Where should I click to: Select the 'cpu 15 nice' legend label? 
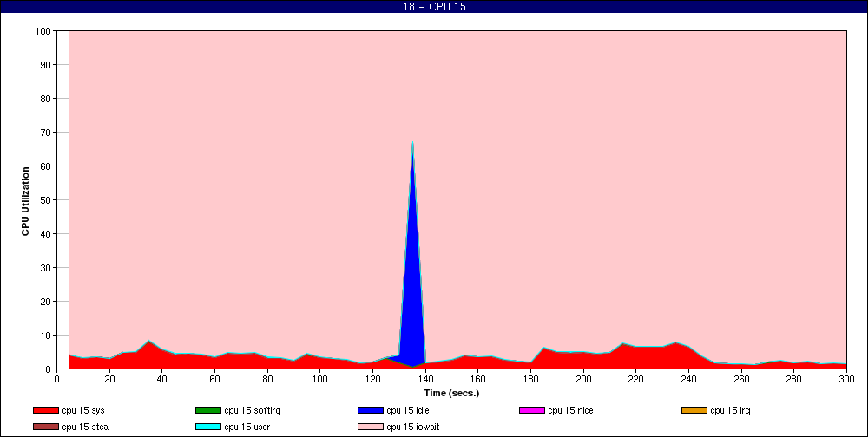click(570, 410)
